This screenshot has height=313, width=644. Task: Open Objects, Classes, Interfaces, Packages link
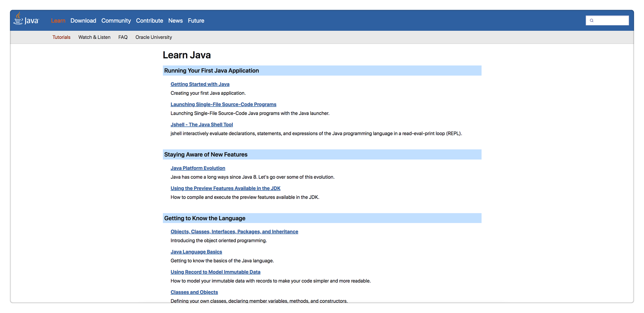click(x=234, y=232)
